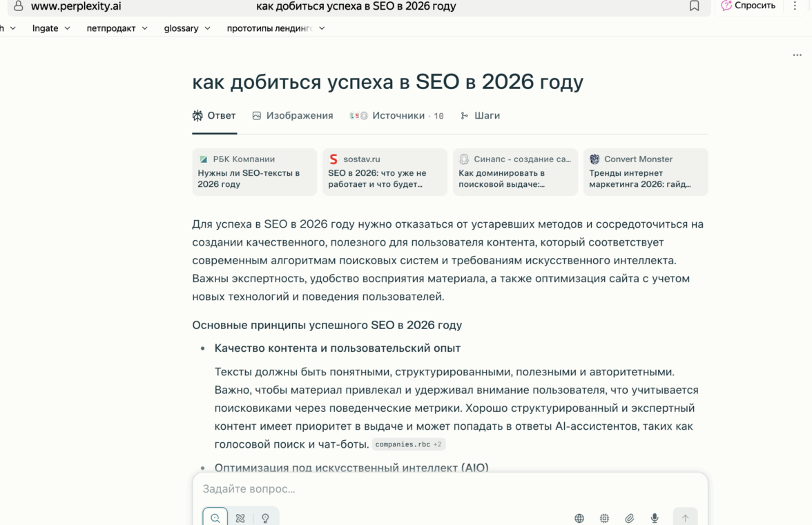Enable the Labs lightbulb mode
Screen dimensions: 812x525
click(265, 517)
